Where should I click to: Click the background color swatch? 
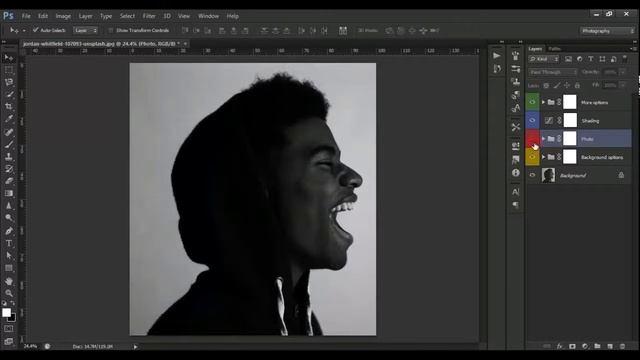pyautogui.click(x=13, y=318)
